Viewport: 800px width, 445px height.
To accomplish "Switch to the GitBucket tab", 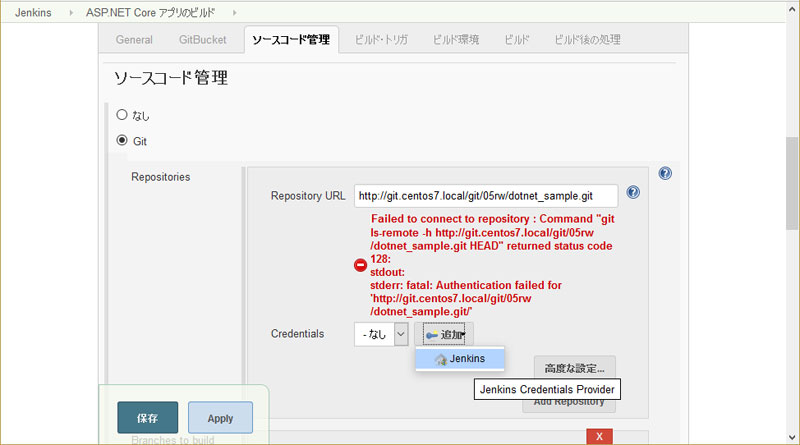I will (x=203, y=40).
